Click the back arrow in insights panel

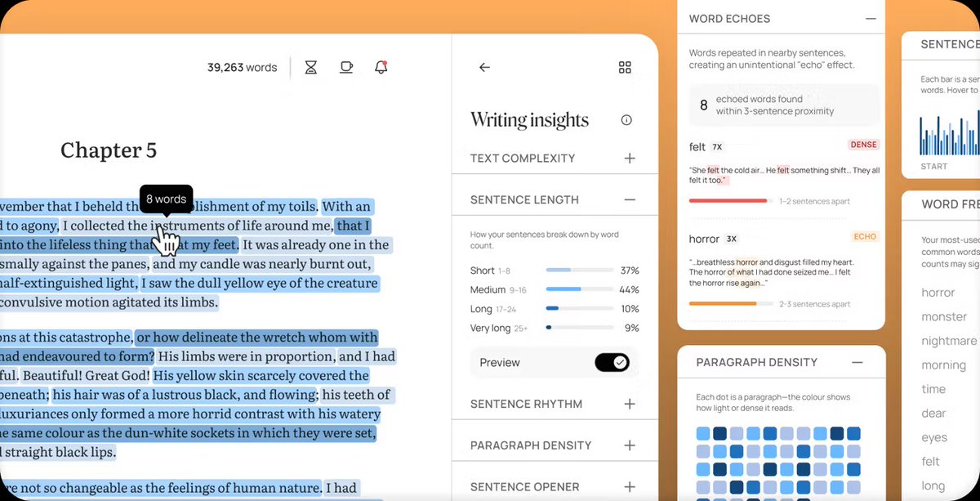coord(484,68)
